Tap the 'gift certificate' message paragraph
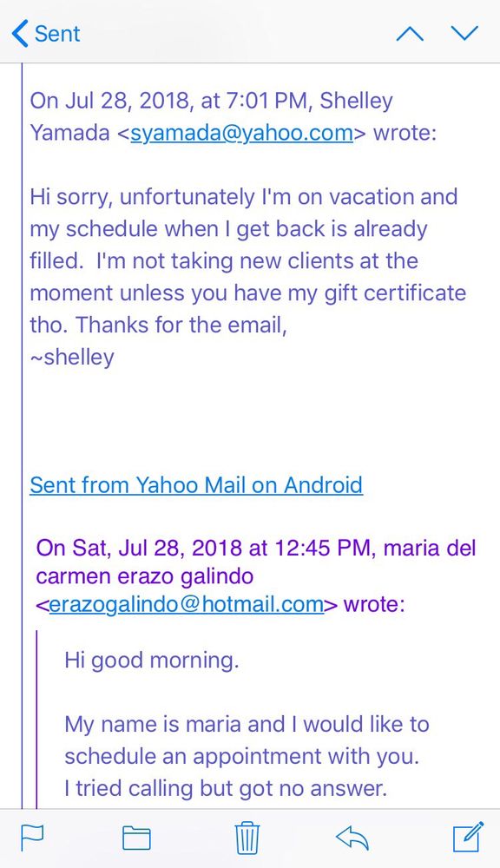This screenshot has height=868, width=500. click(x=248, y=260)
